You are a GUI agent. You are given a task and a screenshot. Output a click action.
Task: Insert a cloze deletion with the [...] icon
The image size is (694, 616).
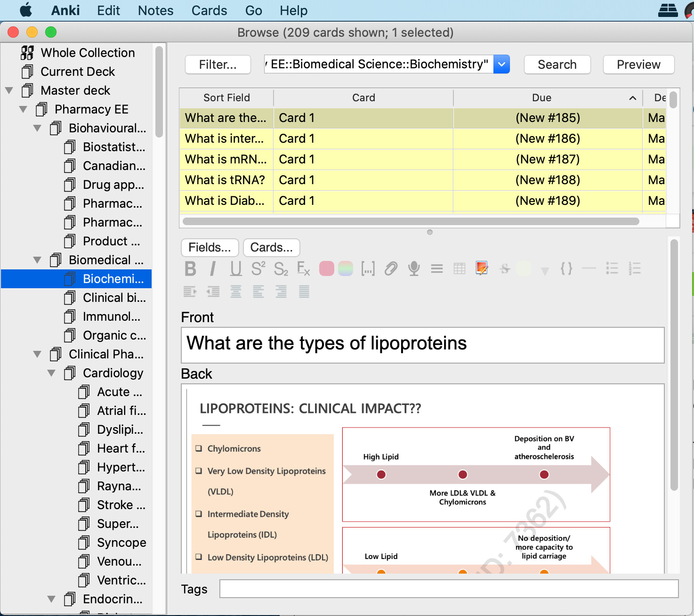[368, 269]
